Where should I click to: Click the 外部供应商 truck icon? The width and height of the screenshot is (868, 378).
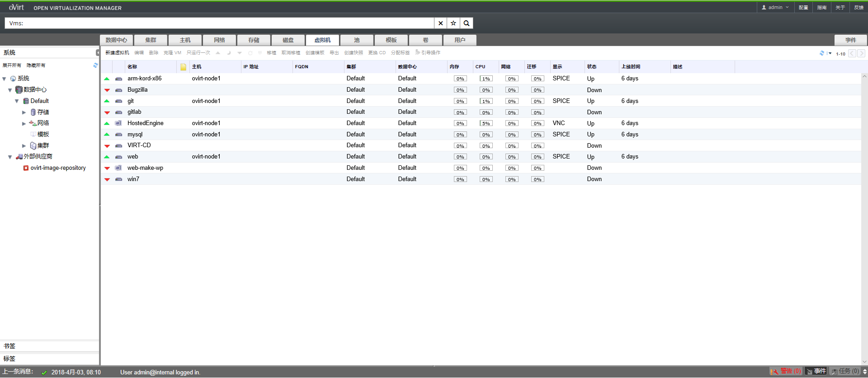19,157
